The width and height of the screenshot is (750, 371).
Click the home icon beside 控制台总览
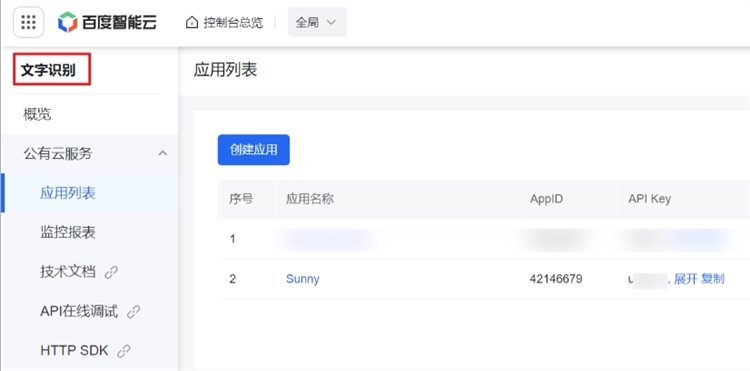(x=192, y=22)
